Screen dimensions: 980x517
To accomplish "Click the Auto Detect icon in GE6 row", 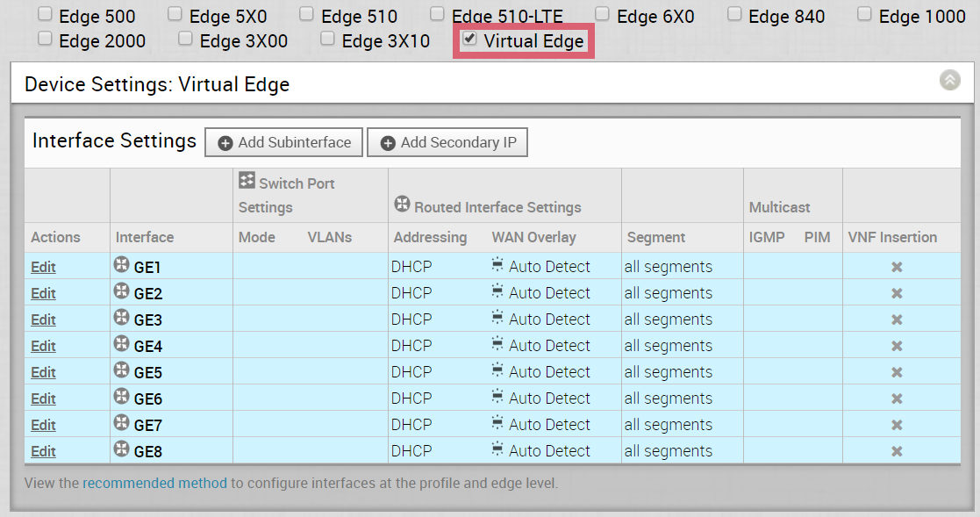I will pyautogui.click(x=497, y=397).
